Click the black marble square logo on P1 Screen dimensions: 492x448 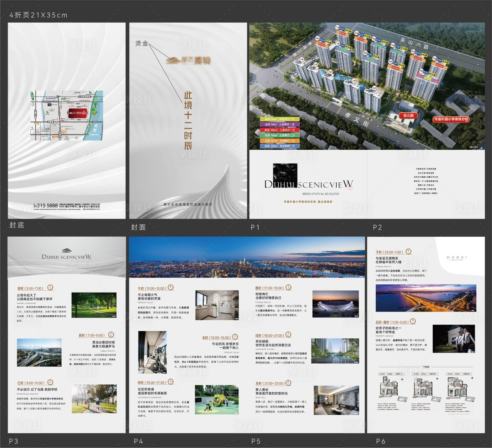coord(285,175)
